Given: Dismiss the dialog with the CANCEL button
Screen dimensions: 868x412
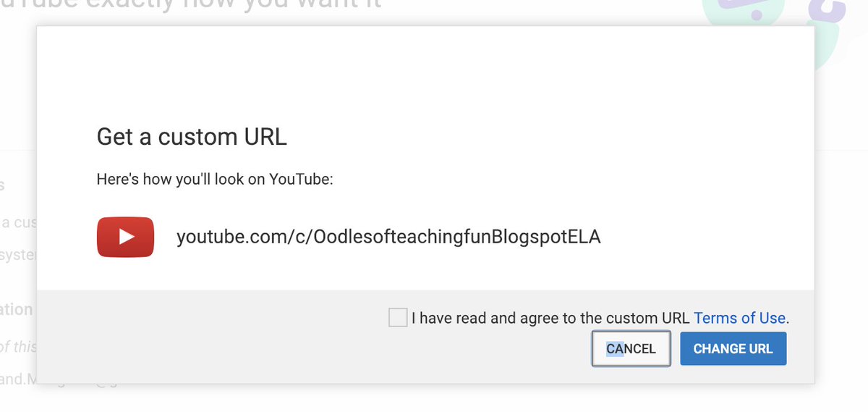Looking at the screenshot, I should point(631,348).
